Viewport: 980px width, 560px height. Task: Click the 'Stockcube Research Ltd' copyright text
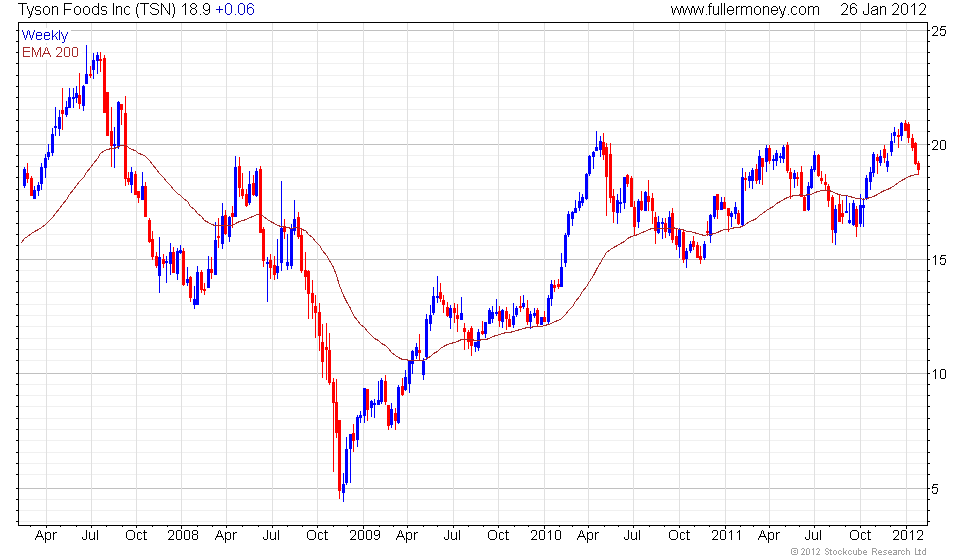click(x=875, y=552)
